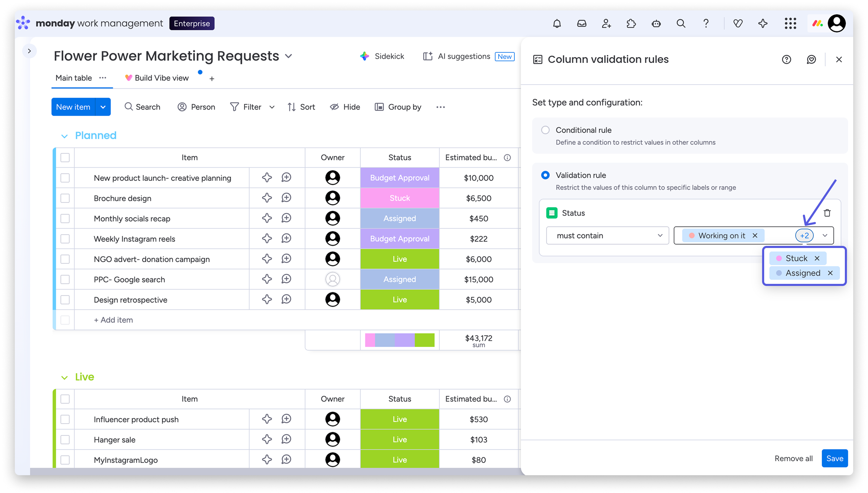Click the trash icon for Status rule
Image resolution: width=868 pixels, height=493 pixels.
[827, 213]
